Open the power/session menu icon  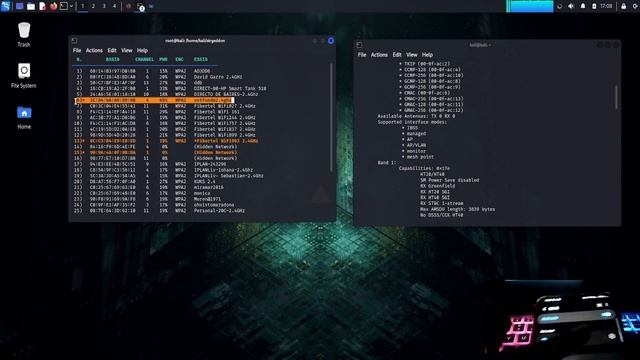(x=635, y=6)
